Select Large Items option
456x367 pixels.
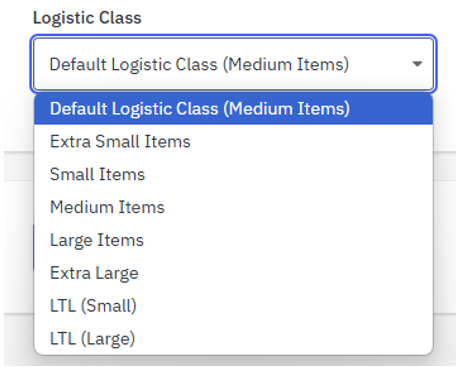[x=233, y=240]
